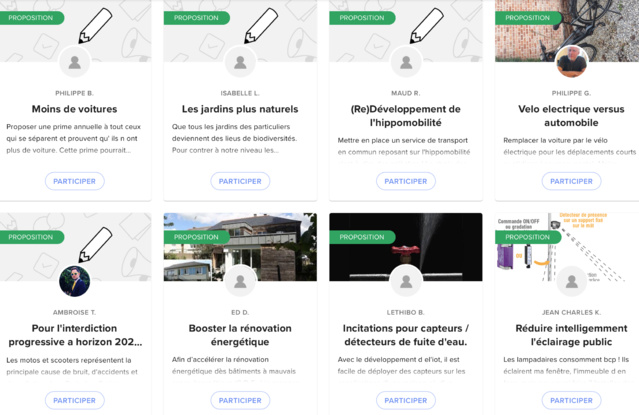639x415 pixels.
Task: Click PARTICIPER under Les jardins plus naturels
Action: click(x=240, y=181)
